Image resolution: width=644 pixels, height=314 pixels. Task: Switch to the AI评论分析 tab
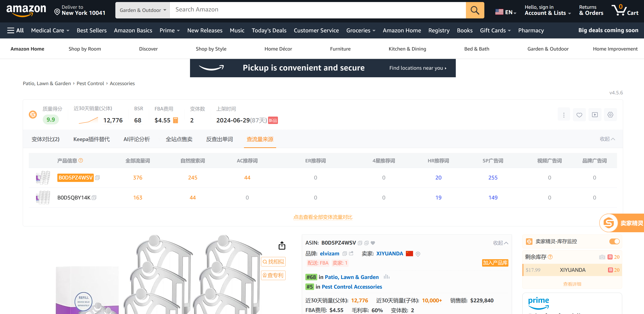tap(136, 139)
